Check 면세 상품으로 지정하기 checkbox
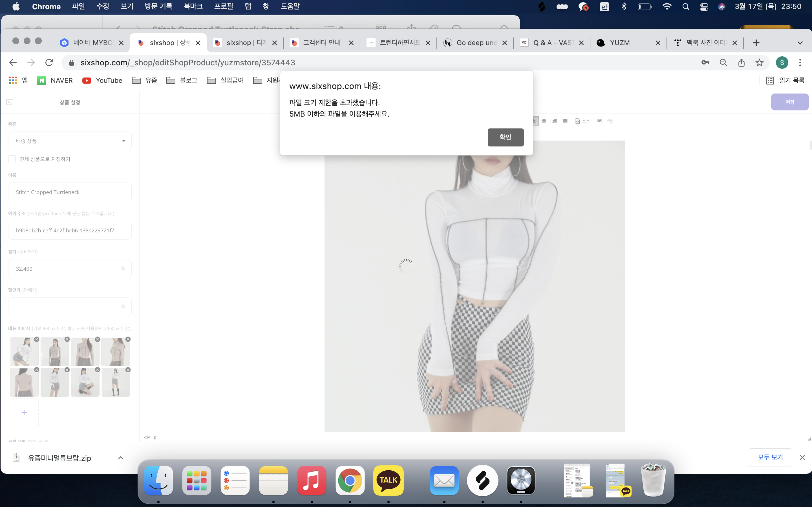This screenshot has height=507, width=812. pos(12,159)
